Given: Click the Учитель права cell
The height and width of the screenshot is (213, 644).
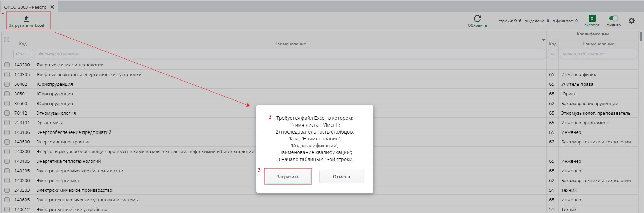Looking at the screenshot, I should 599,84.
